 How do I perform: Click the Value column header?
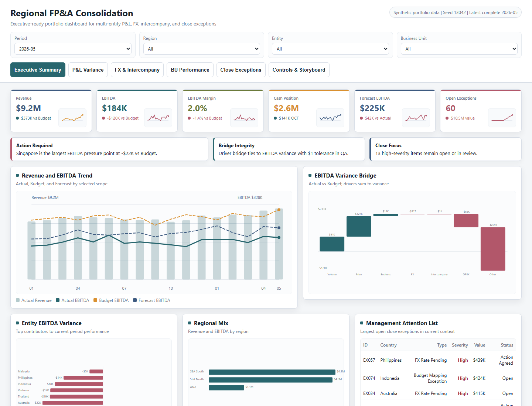480,345
